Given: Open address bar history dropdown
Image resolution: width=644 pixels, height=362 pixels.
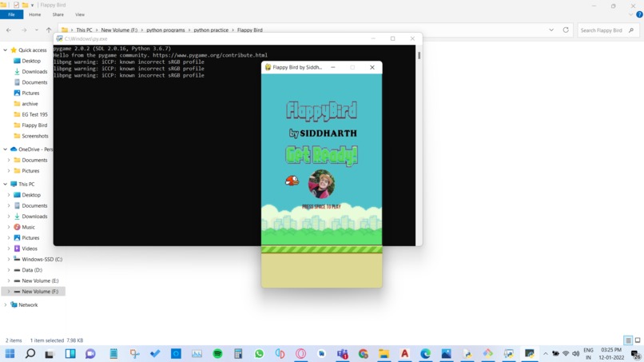Looking at the screenshot, I should (x=551, y=30).
